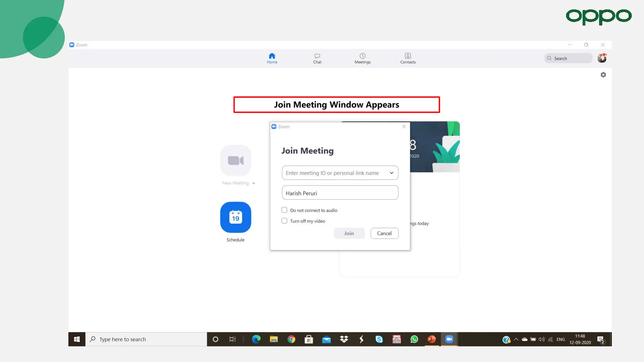This screenshot has width=644, height=362.
Task: Check Turn off my video
Action: [x=284, y=221]
